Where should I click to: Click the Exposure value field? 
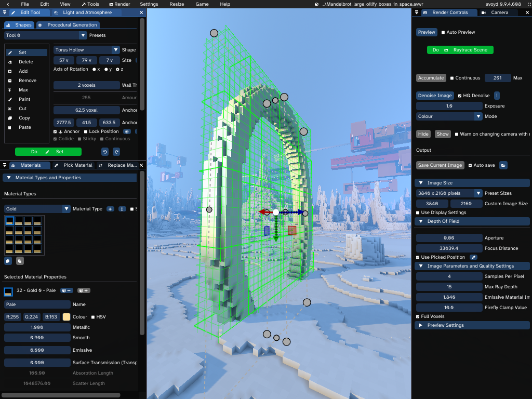(449, 106)
